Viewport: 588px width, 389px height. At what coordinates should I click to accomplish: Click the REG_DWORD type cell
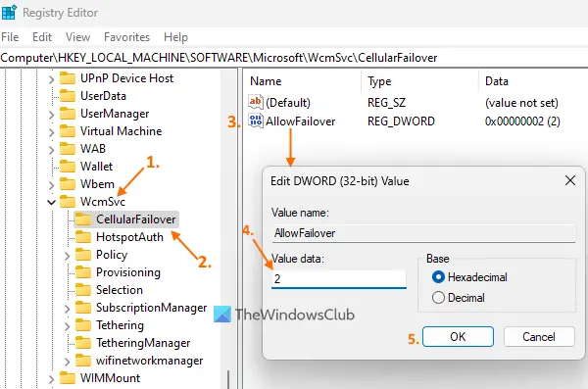(x=401, y=122)
